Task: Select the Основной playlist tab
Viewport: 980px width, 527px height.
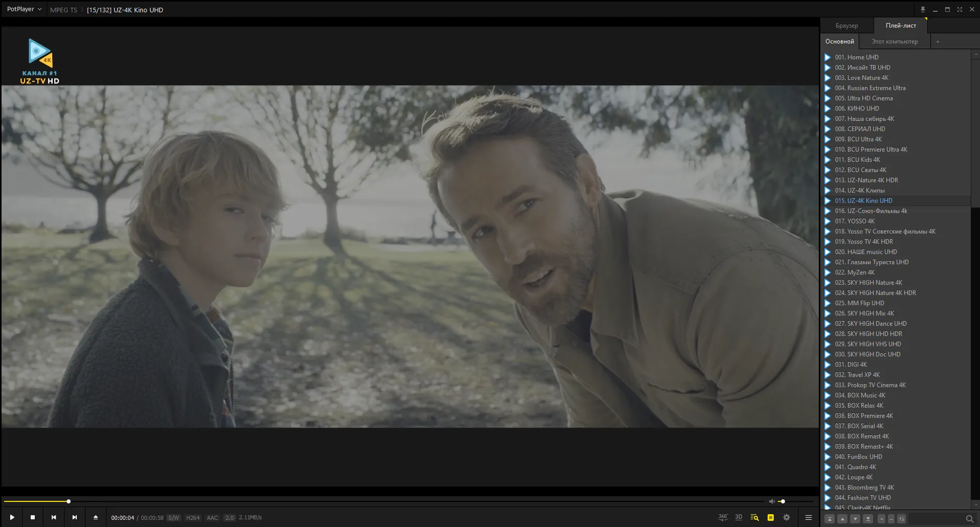Action: pos(840,41)
